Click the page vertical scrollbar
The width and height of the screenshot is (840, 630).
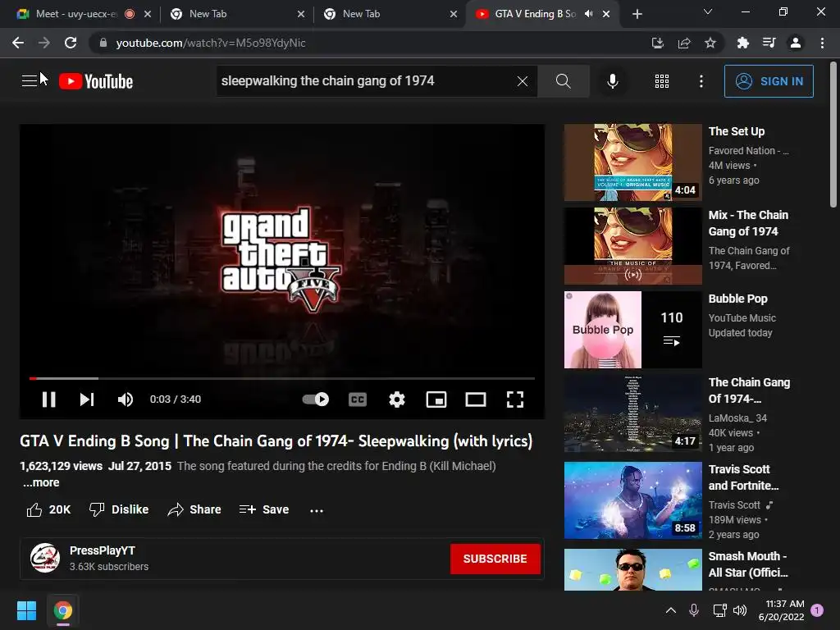click(833, 134)
